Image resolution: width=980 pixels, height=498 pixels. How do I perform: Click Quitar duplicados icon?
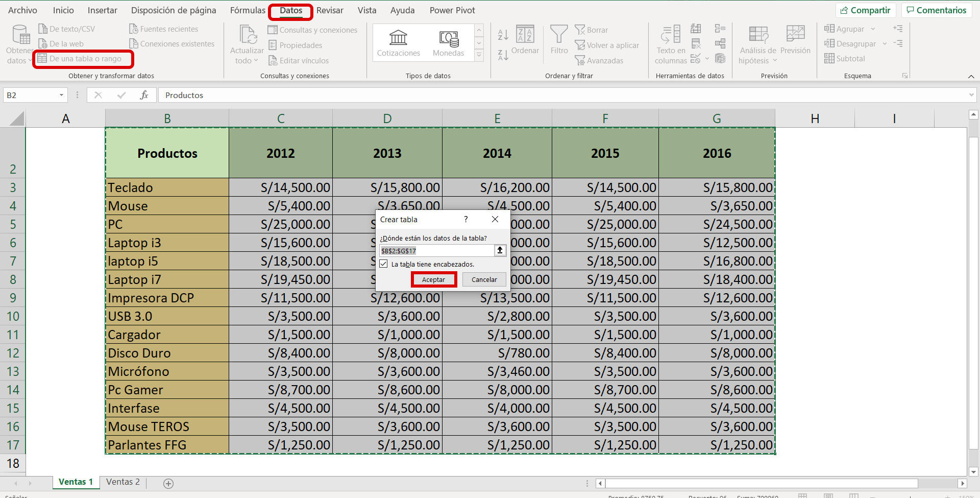696,44
